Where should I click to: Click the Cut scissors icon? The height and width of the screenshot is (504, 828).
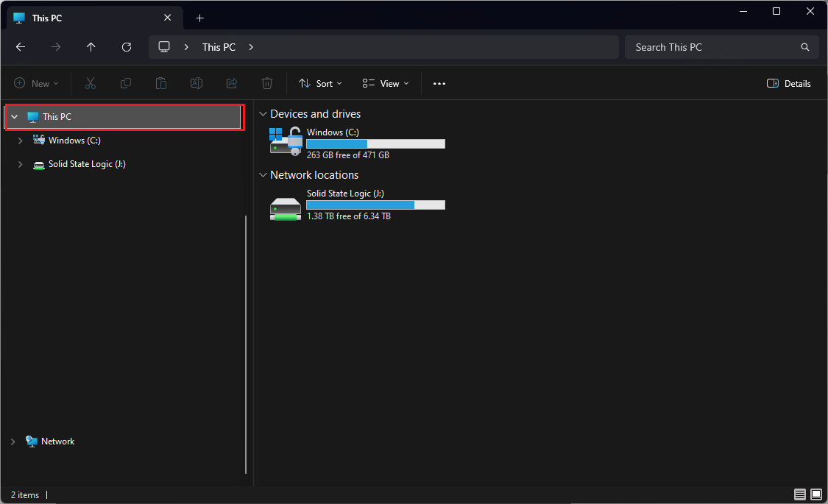point(91,83)
